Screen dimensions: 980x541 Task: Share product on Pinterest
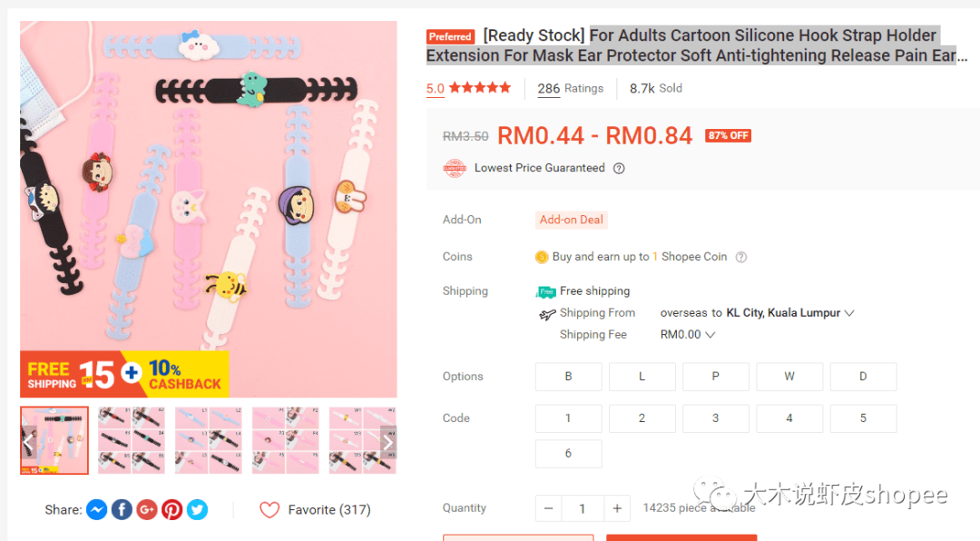[171, 509]
